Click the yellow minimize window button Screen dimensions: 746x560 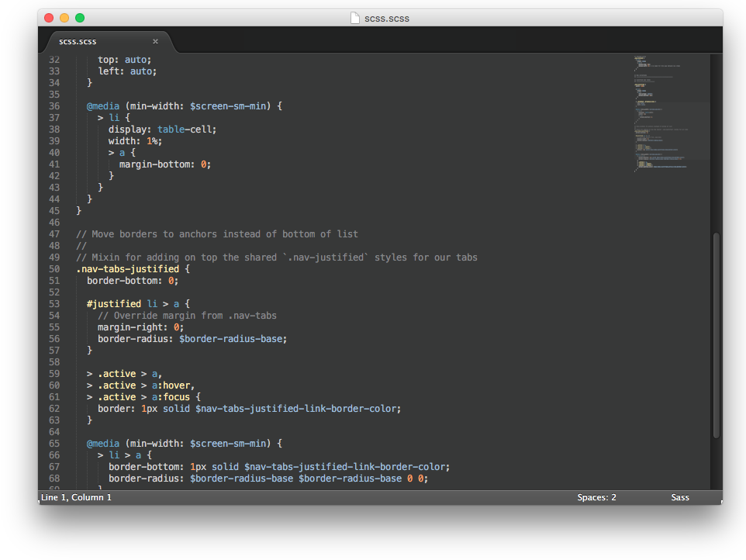[x=64, y=18]
